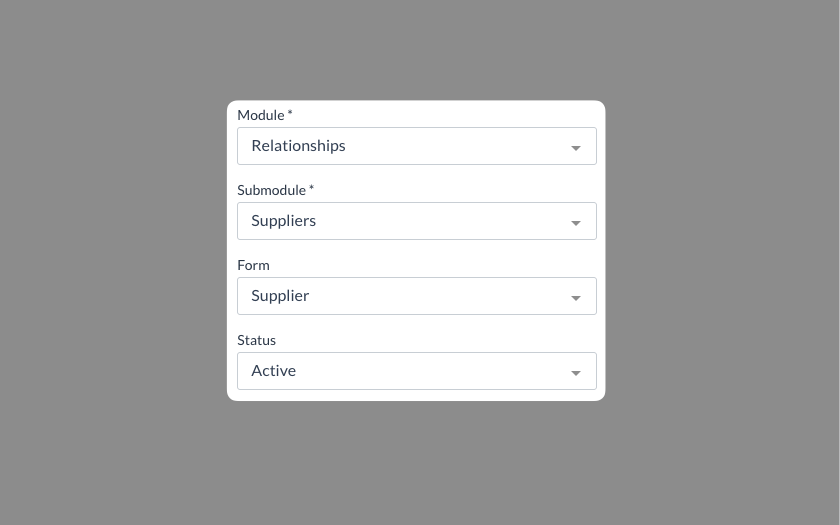Expand the Submodule combo box

(416, 221)
